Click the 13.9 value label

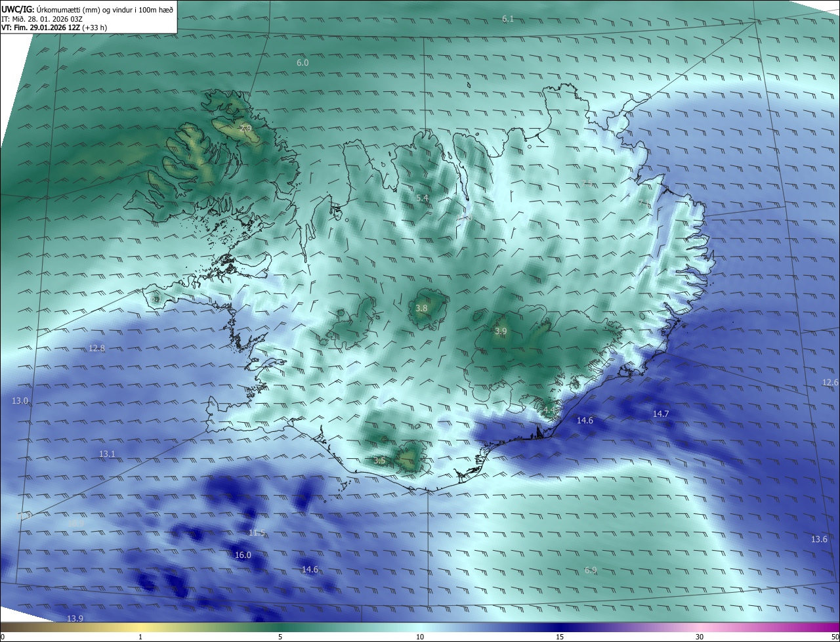(x=75, y=619)
